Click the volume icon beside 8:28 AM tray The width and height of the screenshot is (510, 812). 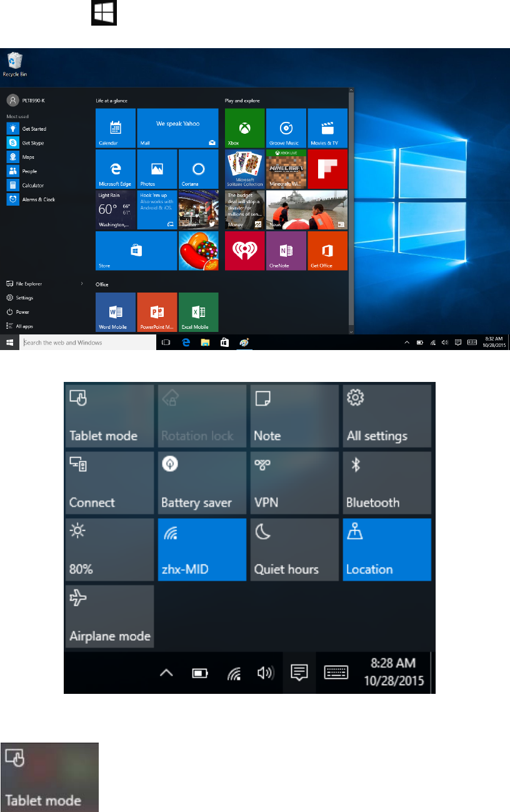(x=265, y=673)
